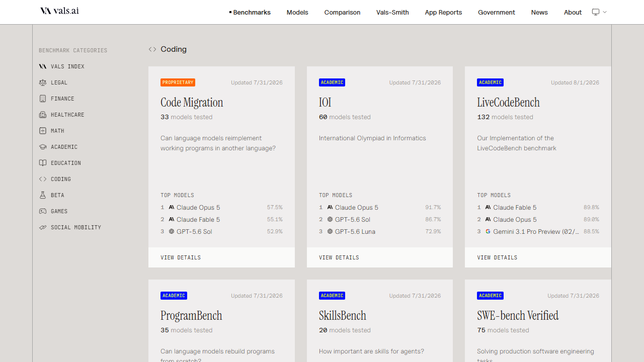Click the ACADEMIC badge on IOI card

pos(332,82)
